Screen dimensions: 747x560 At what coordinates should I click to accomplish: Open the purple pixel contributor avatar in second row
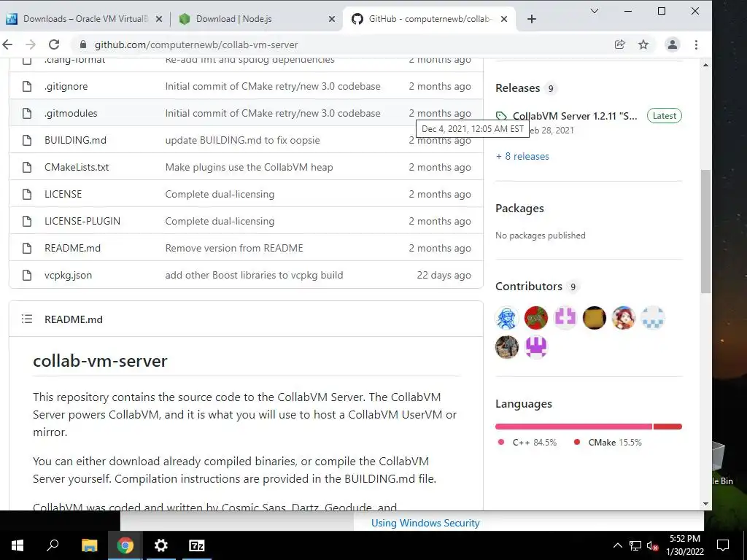pos(536,346)
